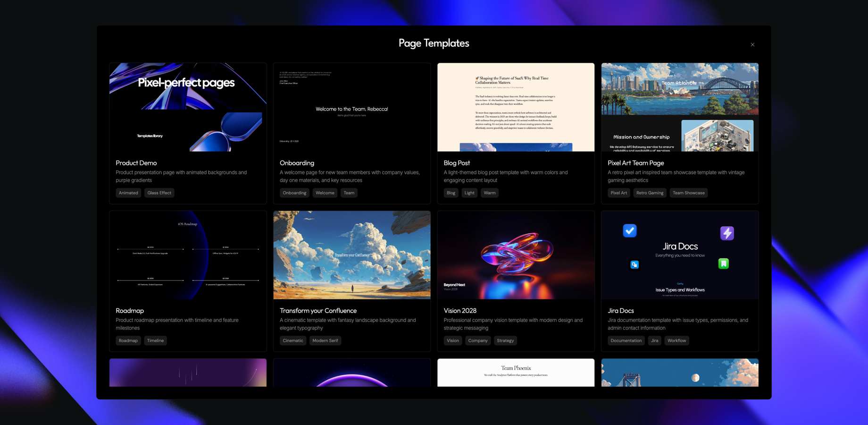
Task: Close the Page Templates dialog
Action: click(x=752, y=44)
